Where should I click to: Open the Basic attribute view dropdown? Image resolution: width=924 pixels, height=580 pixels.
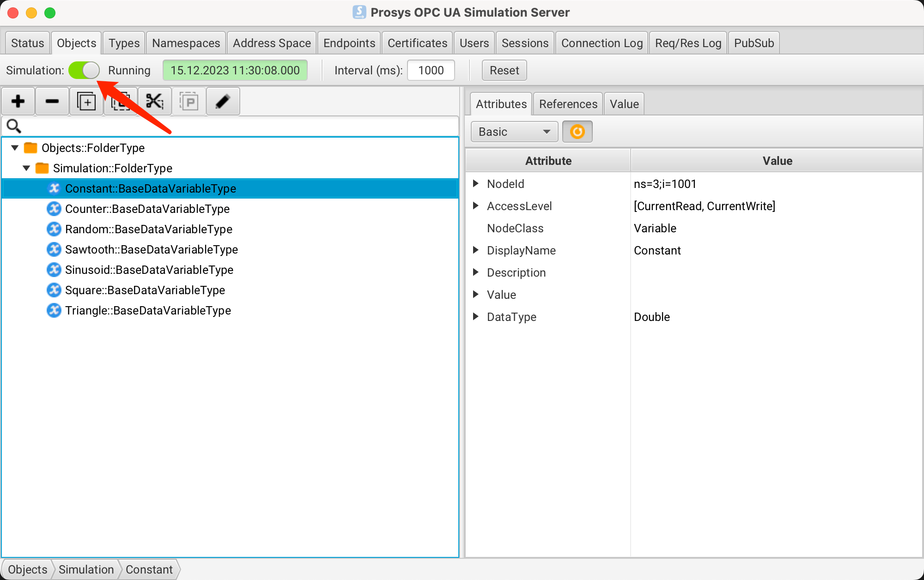[514, 132]
